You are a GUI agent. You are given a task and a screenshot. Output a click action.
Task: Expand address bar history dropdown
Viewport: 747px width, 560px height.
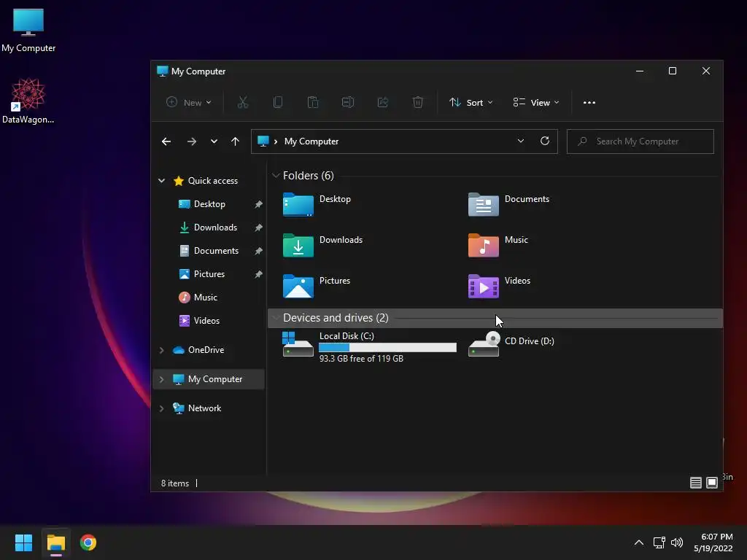(x=521, y=141)
